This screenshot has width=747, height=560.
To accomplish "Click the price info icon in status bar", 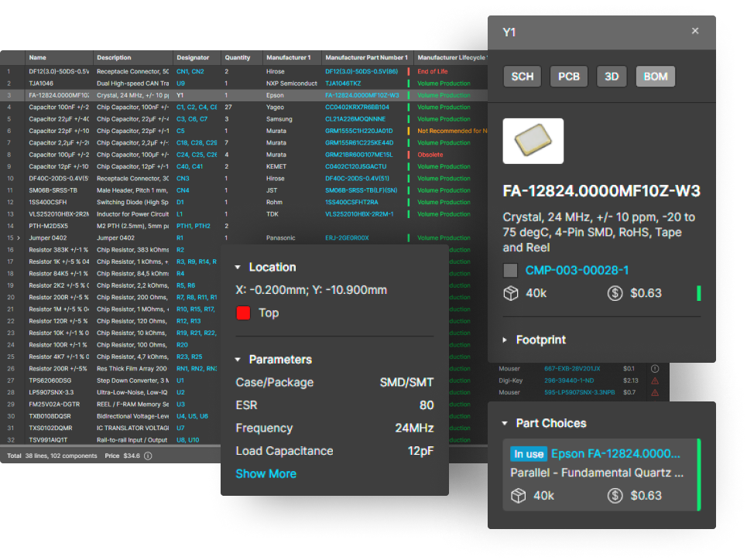I will [x=148, y=456].
